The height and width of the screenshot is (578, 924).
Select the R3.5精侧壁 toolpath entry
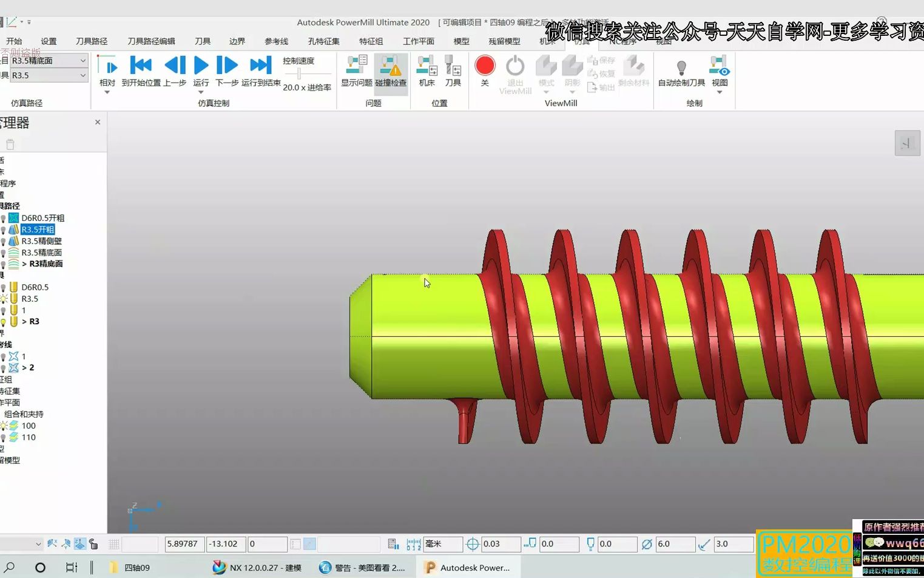tap(41, 241)
